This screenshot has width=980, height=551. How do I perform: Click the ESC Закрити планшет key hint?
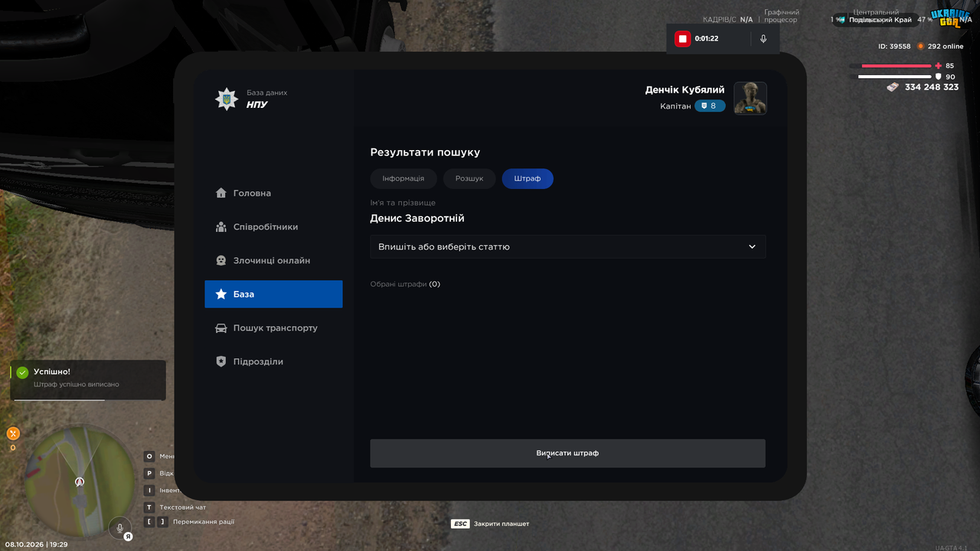pyautogui.click(x=490, y=524)
